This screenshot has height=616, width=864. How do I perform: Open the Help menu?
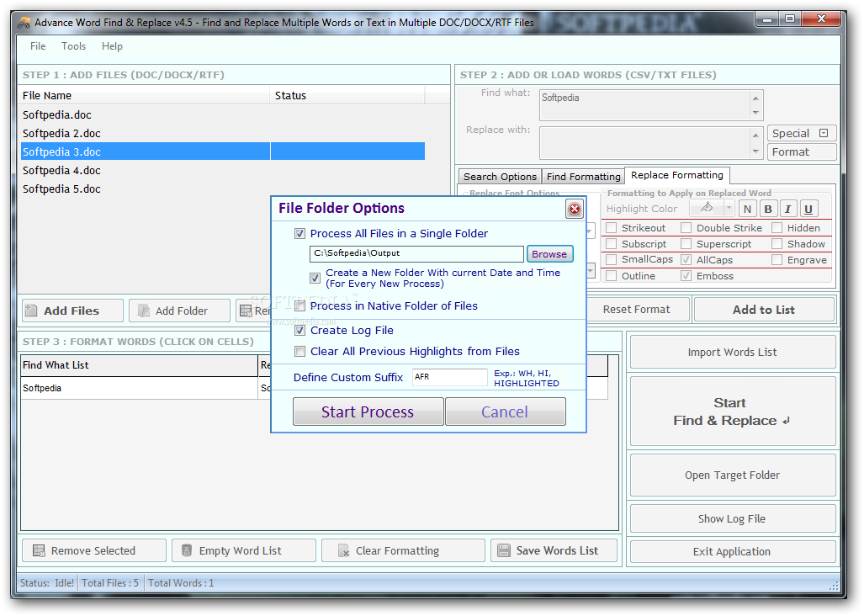tap(112, 46)
